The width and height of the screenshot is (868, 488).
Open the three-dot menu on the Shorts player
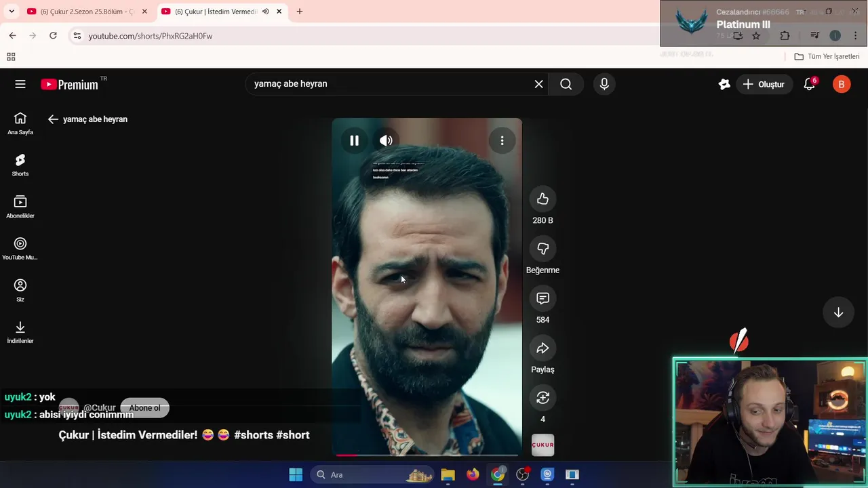pyautogui.click(x=502, y=140)
